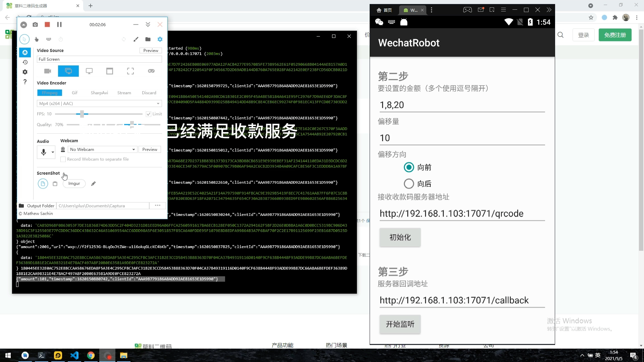Switch to the Stream encoder tab
644x362 pixels.
pyautogui.click(x=124, y=93)
